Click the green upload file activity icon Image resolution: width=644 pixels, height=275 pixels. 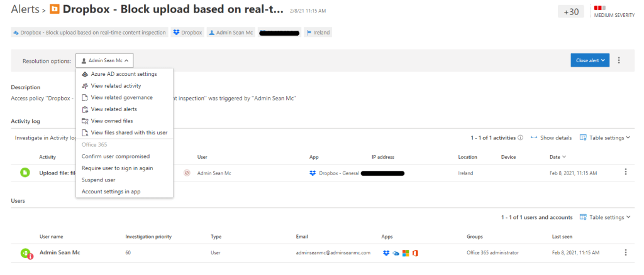(x=25, y=172)
